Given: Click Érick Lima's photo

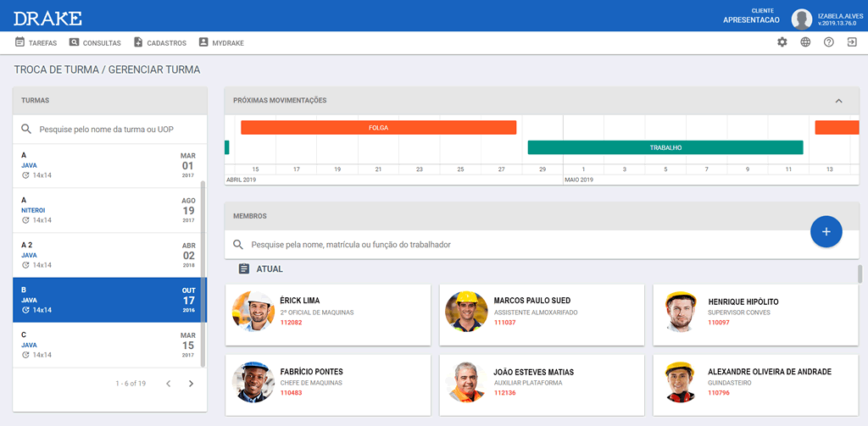Looking at the screenshot, I should [253, 312].
